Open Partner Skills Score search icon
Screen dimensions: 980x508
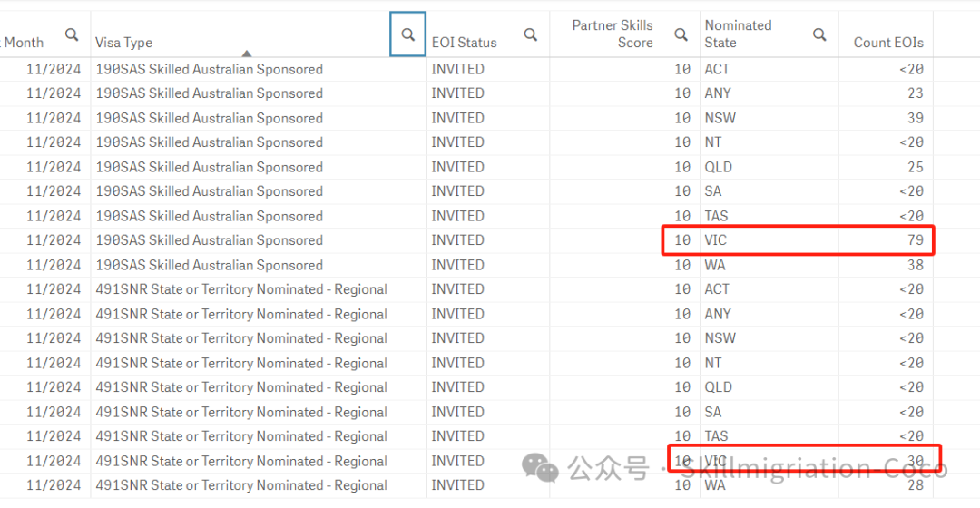pyautogui.click(x=681, y=34)
